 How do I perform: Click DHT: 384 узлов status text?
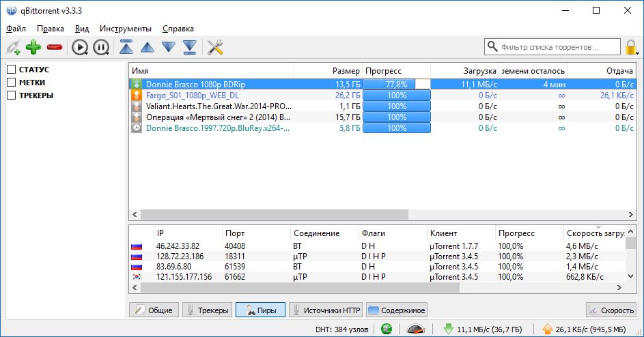[341, 329]
